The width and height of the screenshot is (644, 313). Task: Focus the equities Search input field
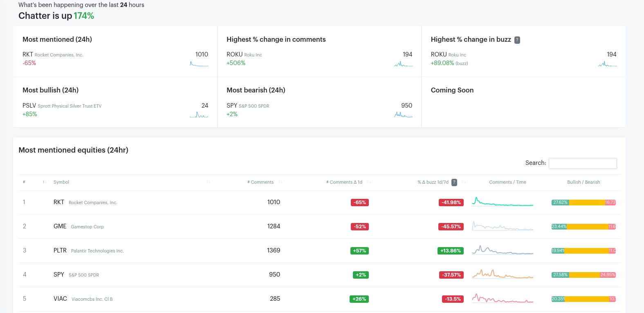583,163
